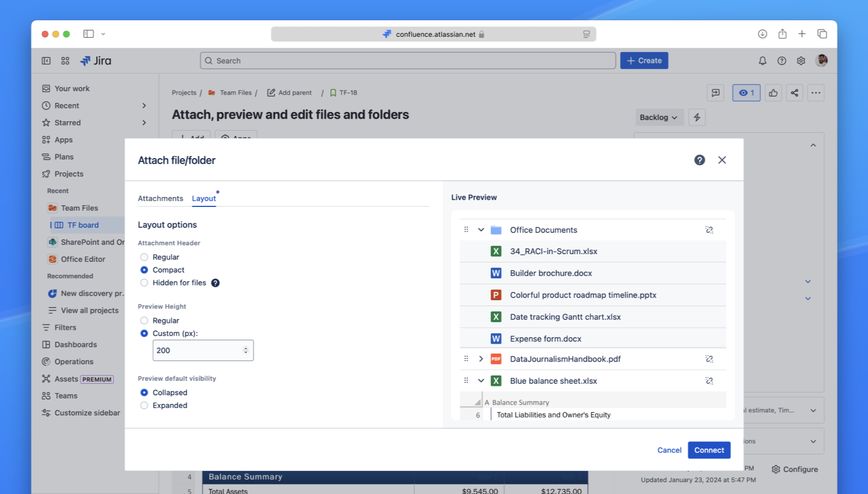Open the Jira app switcher grid
The width and height of the screenshot is (868, 494).
point(65,61)
